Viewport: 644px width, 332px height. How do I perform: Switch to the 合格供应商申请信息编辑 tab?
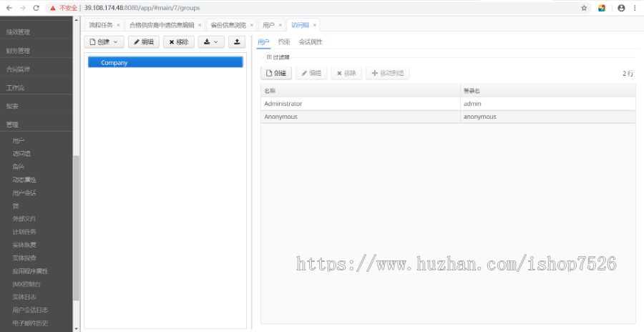(x=162, y=25)
